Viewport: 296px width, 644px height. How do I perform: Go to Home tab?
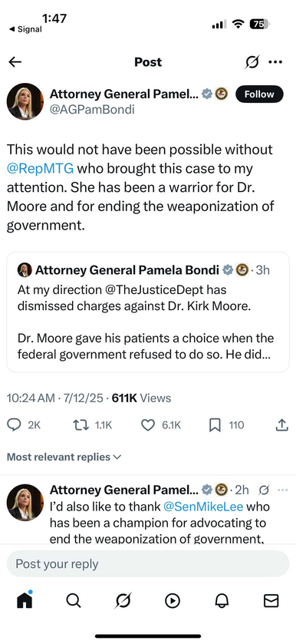click(x=25, y=600)
